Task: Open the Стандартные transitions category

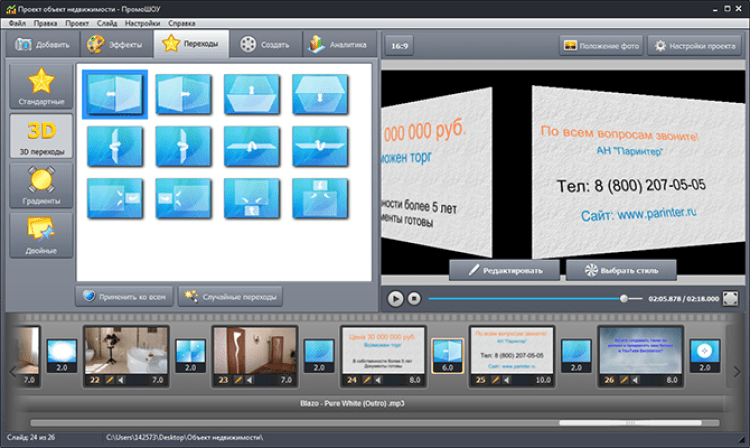Action: click(41, 87)
